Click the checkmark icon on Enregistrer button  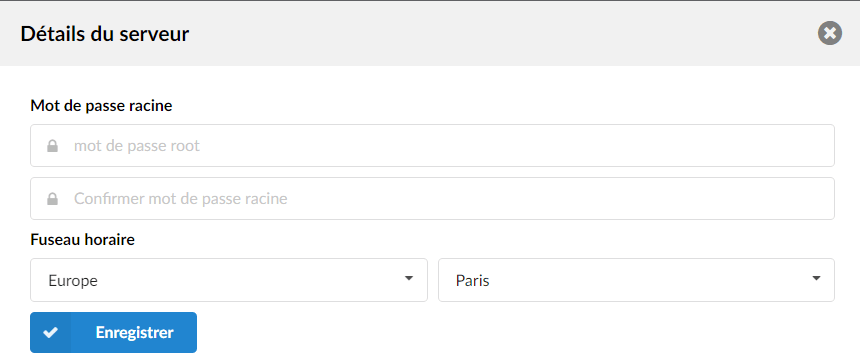click(x=50, y=332)
